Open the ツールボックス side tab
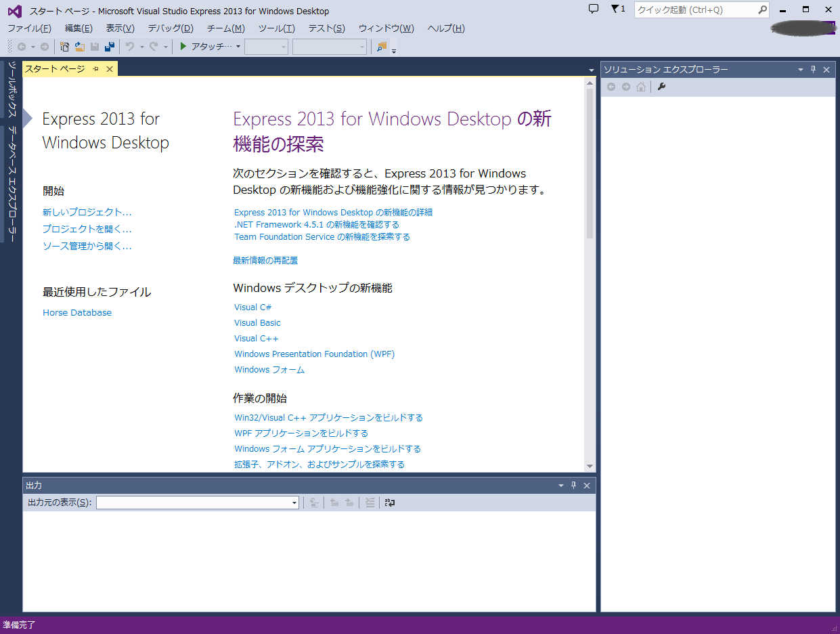The width and height of the screenshot is (840, 634). point(12,89)
